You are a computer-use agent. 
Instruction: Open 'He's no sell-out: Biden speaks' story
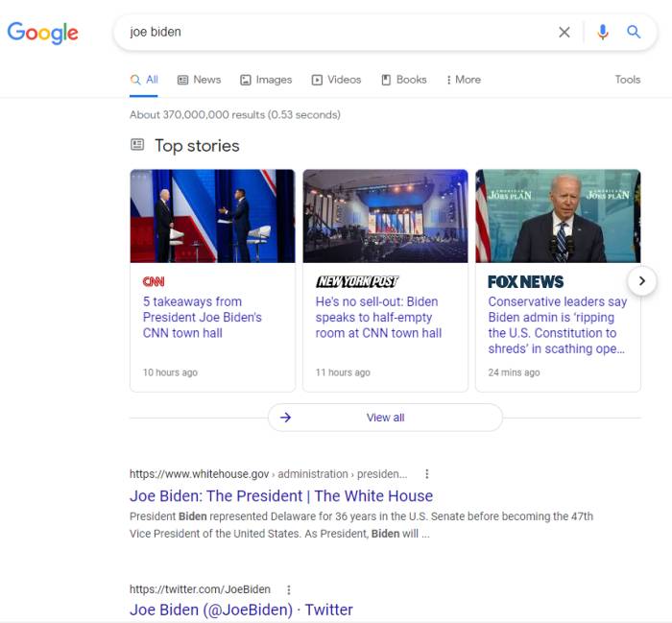(x=378, y=318)
